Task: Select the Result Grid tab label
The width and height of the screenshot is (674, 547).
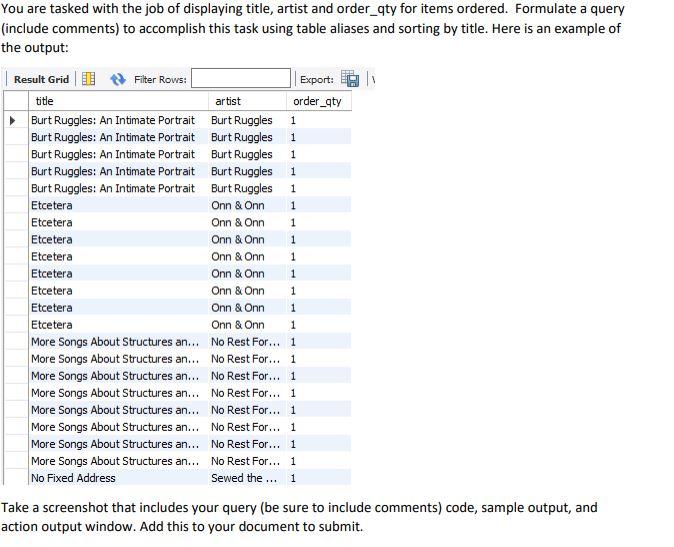Action: (41, 79)
